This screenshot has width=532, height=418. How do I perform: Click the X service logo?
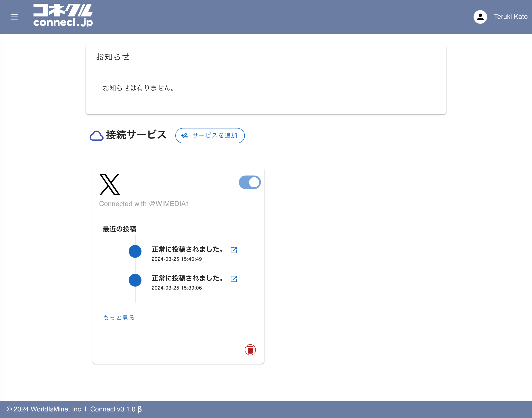coord(109,184)
